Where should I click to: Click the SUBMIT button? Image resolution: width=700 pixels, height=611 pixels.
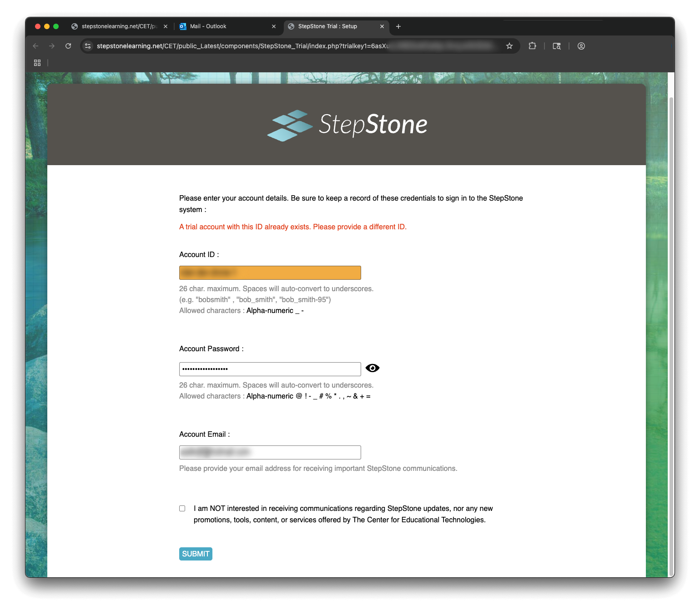coord(196,554)
